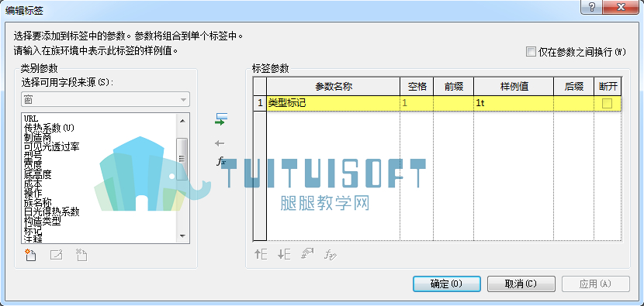Click the 前缀 column header

453,87
